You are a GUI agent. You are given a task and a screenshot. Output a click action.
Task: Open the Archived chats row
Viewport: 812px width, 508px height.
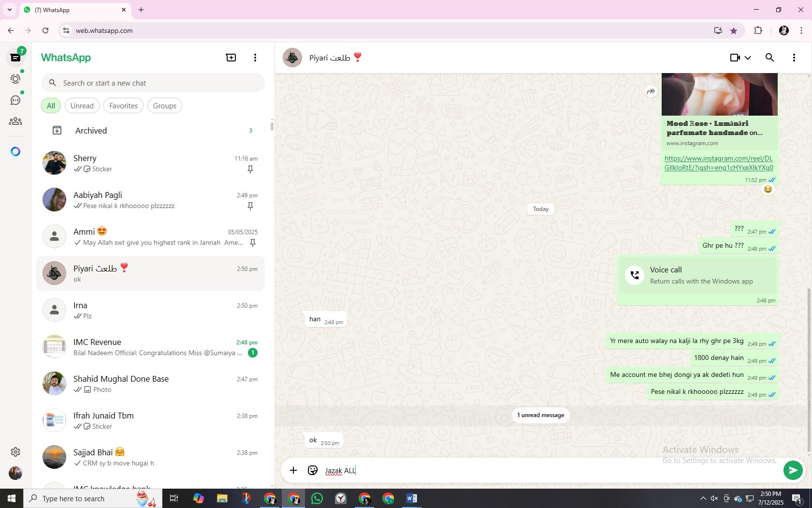151,131
